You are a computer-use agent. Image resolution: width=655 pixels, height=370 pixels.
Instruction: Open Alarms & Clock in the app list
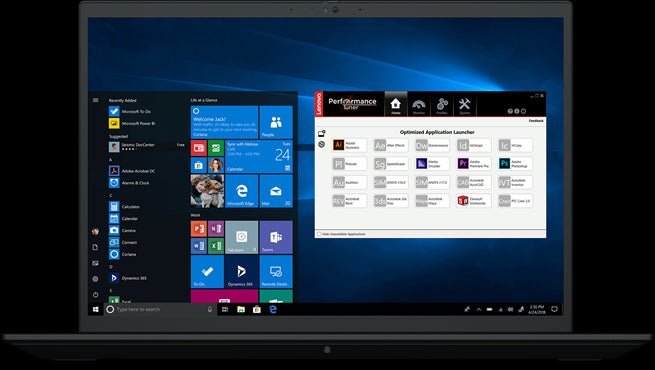click(x=129, y=183)
